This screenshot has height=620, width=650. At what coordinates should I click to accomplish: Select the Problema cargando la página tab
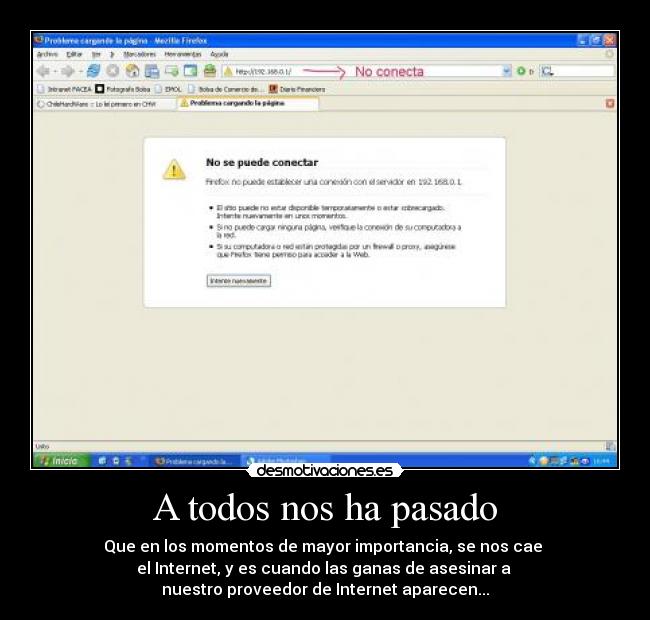pos(248,103)
